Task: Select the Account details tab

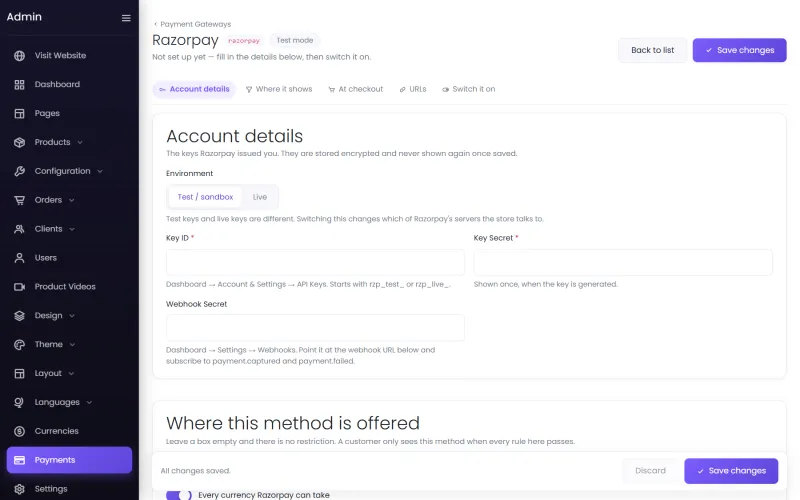Action: [194, 89]
